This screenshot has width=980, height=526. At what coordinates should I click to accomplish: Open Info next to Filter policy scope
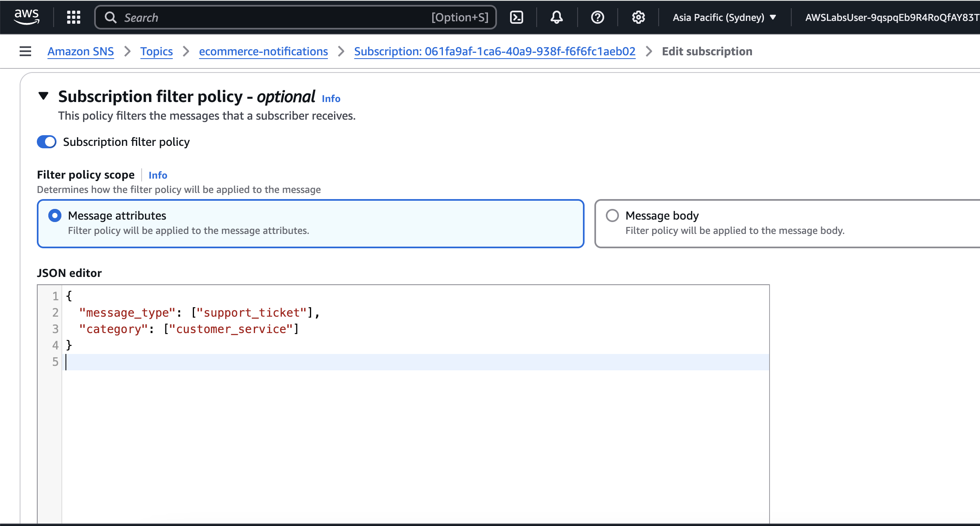(158, 175)
